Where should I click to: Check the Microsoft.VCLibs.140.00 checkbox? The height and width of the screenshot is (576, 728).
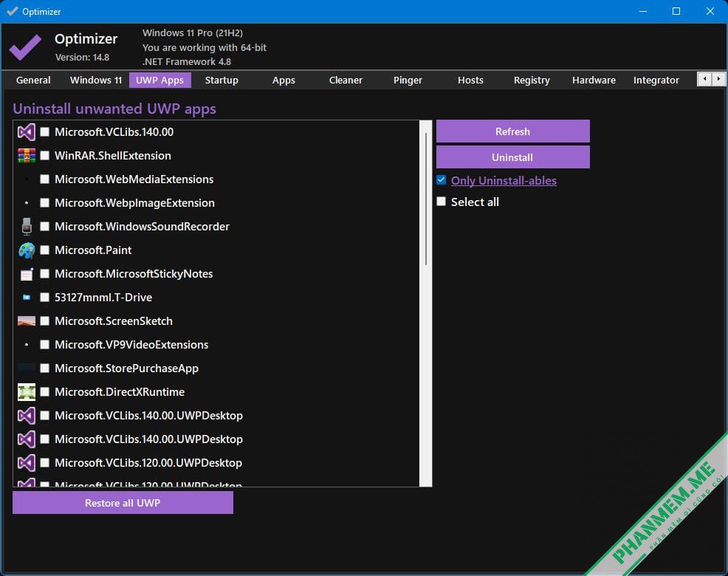pyautogui.click(x=44, y=132)
